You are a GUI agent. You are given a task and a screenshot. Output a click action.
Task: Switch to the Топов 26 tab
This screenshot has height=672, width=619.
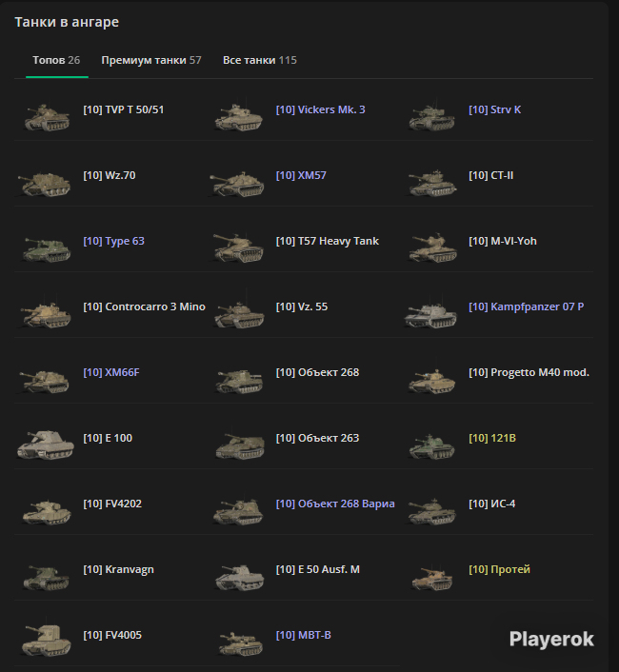[56, 60]
